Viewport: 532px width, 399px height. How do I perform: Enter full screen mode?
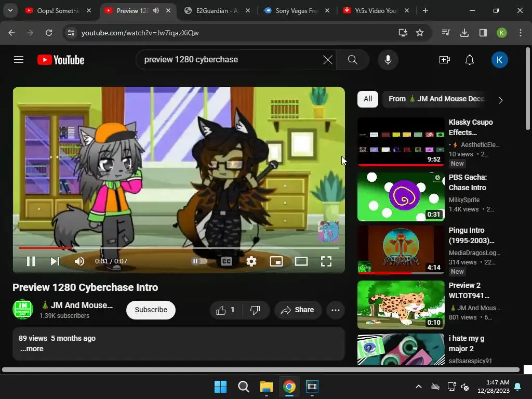pos(326,261)
